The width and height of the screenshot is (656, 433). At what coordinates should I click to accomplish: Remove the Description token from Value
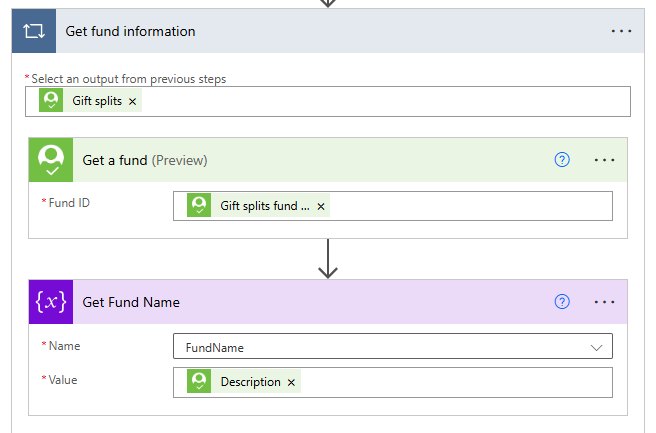[291, 382]
